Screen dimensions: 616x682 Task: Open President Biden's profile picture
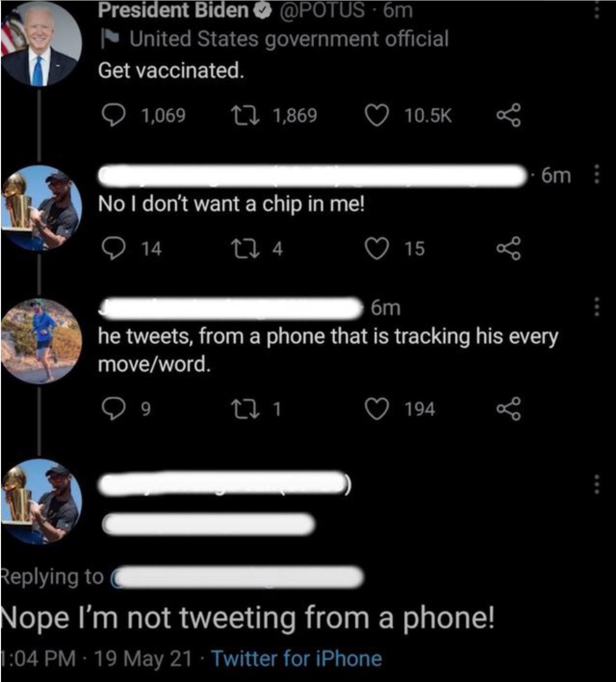41,43
